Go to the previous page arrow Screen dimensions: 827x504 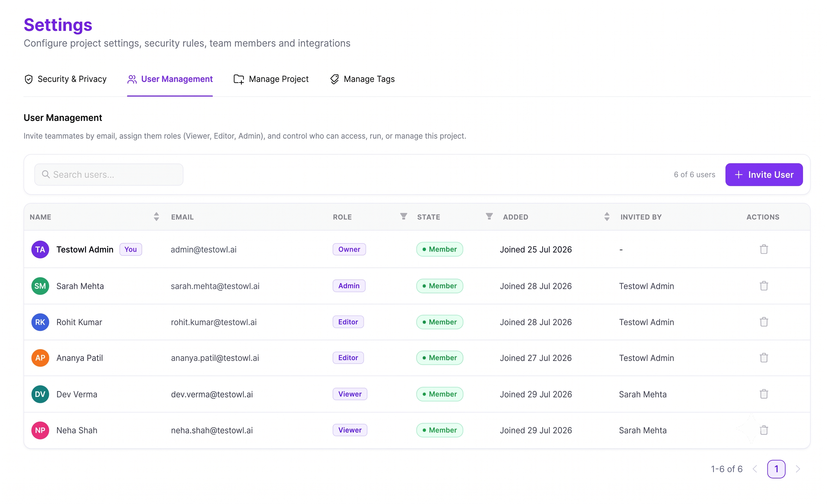pyautogui.click(x=755, y=469)
